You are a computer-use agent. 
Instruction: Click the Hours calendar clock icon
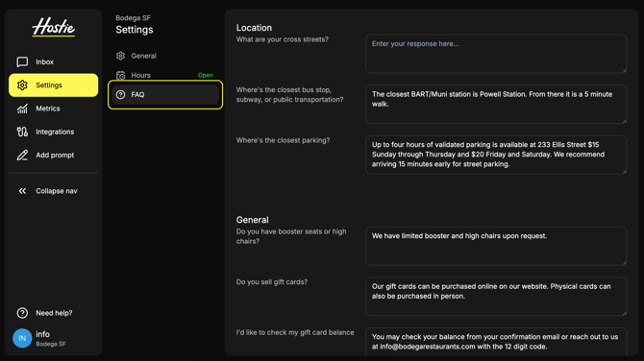pyautogui.click(x=120, y=75)
